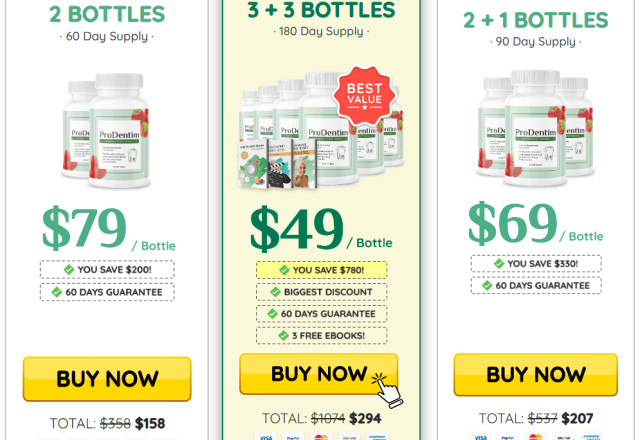Click BUY NOW for 3 + 3 Bottles package
This screenshot has height=440, width=640.
click(318, 374)
